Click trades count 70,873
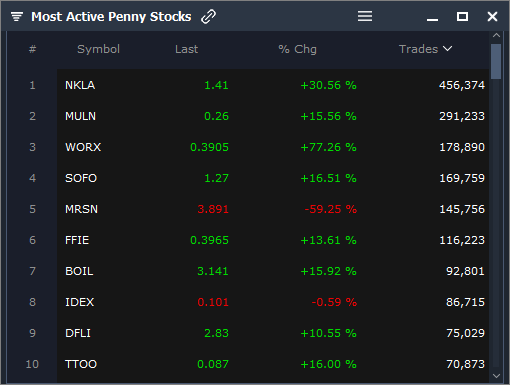Image resolution: width=510 pixels, height=385 pixels. [465, 364]
